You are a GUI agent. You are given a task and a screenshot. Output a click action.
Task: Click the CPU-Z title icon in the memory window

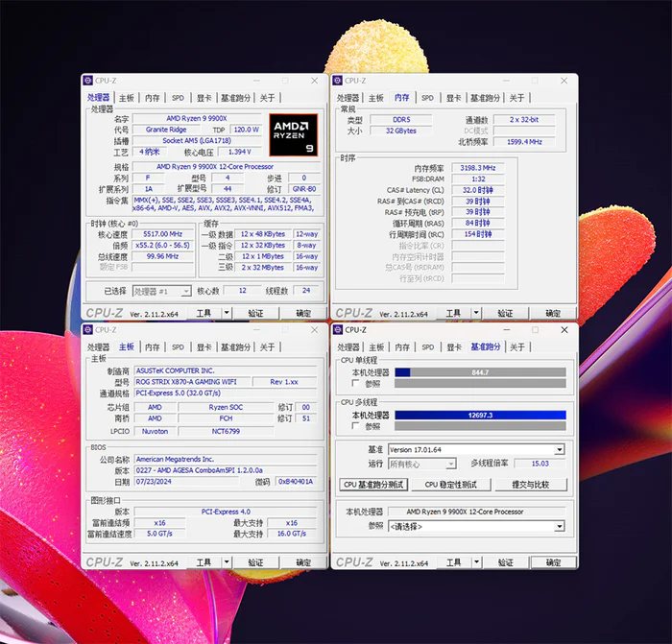(337, 81)
